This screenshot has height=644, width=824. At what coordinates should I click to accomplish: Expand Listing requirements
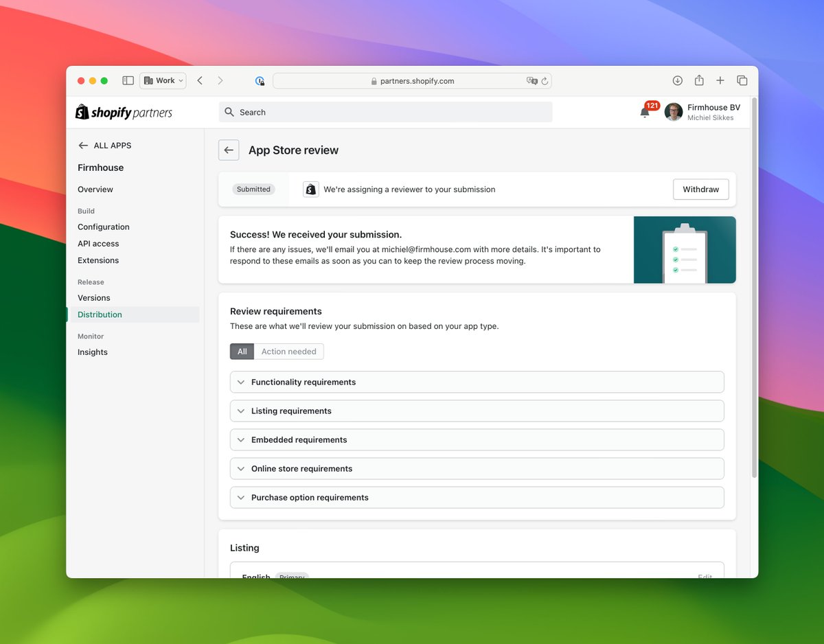[477, 411]
